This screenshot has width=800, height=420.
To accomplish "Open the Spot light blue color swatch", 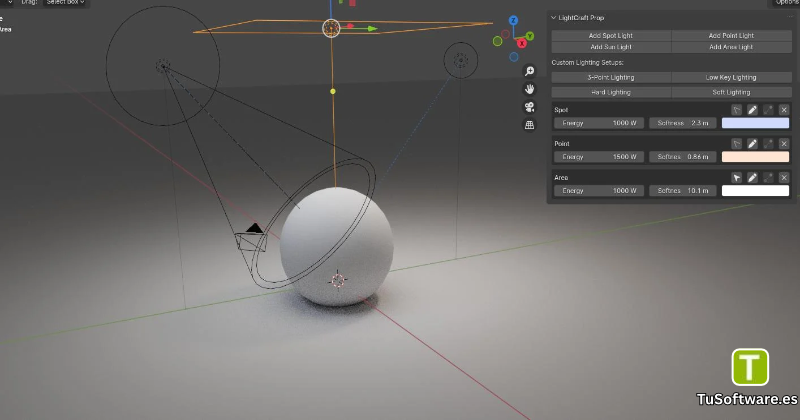I will click(755, 123).
